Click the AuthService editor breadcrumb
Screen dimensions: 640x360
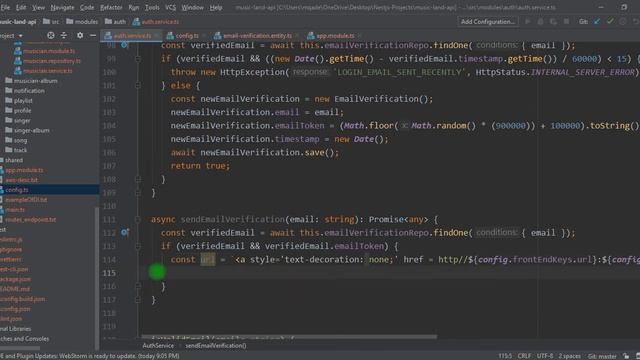point(158,346)
